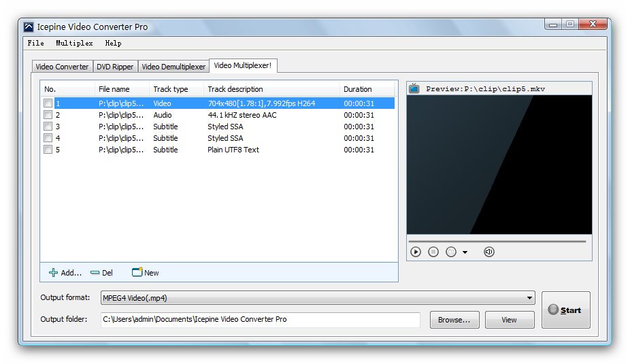Open the Output format dropdown

tap(318, 298)
